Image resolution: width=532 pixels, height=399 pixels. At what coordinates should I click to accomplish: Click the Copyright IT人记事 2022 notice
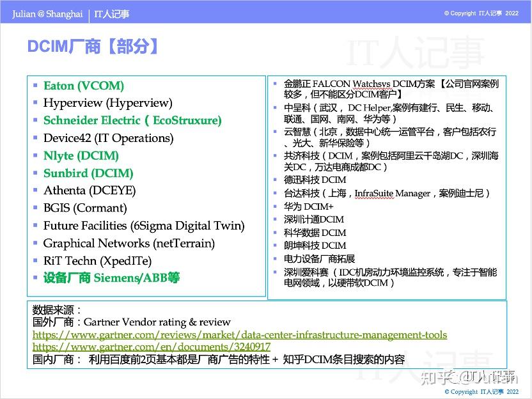point(480,13)
